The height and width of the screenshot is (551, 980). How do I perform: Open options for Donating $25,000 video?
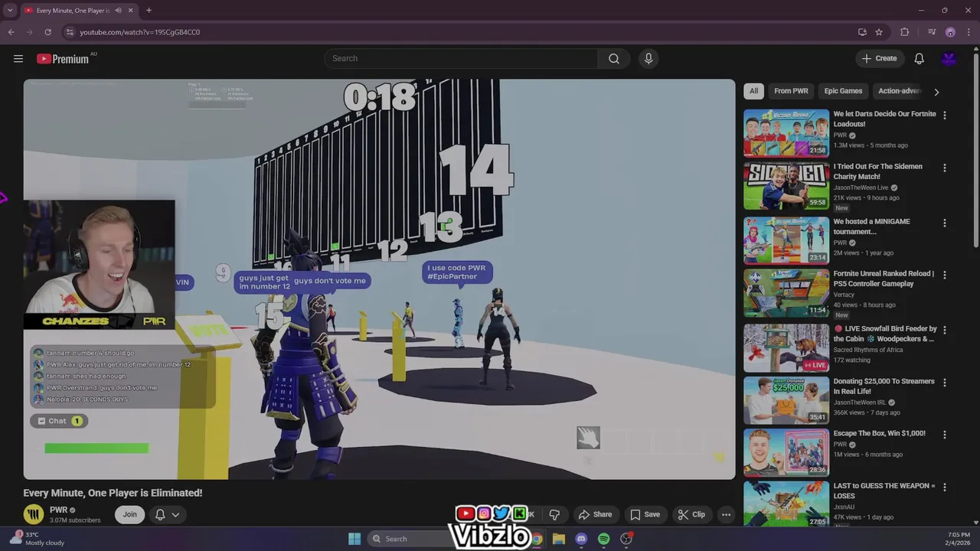[945, 383]
